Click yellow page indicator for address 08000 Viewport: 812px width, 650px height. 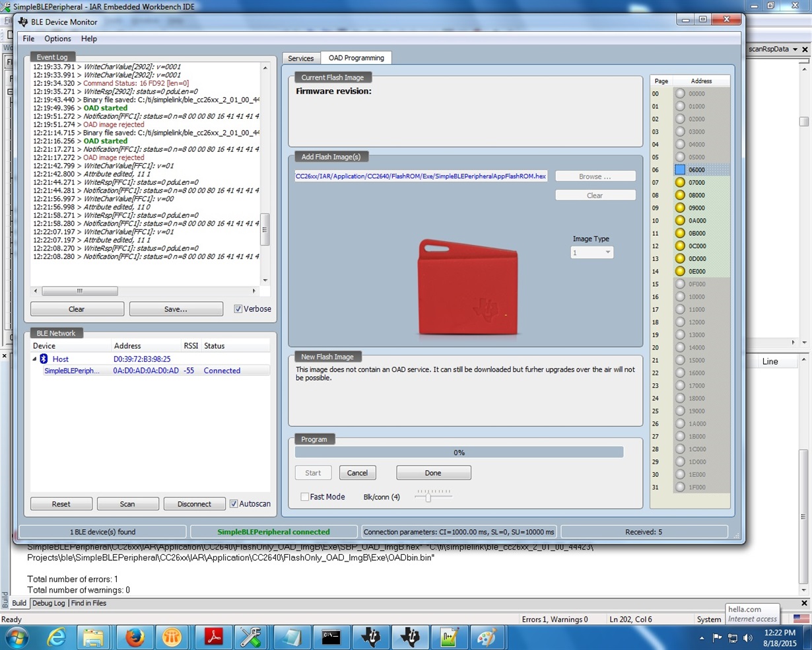pyautogui.click(x=680, y=195)
